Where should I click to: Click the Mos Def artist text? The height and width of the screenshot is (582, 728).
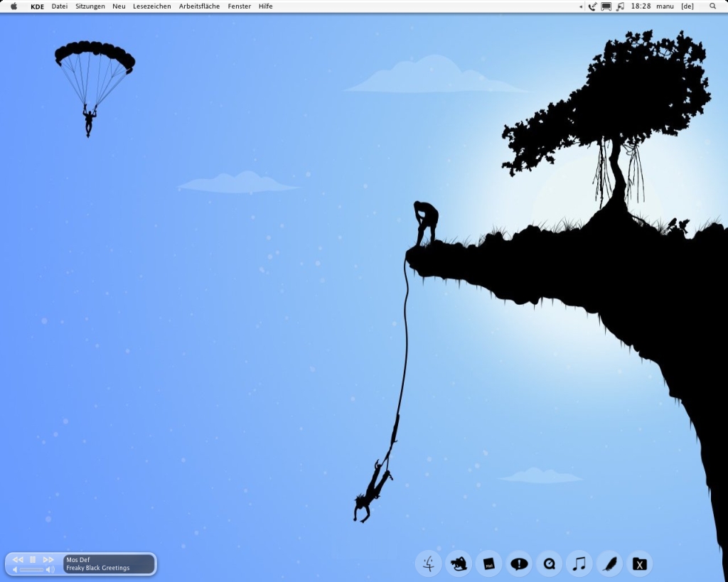(78, 560)
